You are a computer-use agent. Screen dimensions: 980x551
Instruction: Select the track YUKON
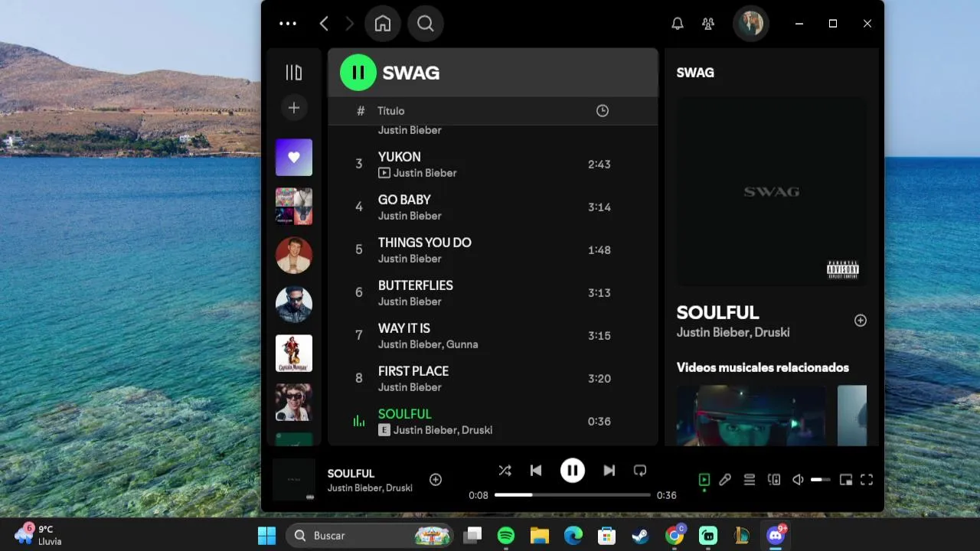(x=493, y=165)
